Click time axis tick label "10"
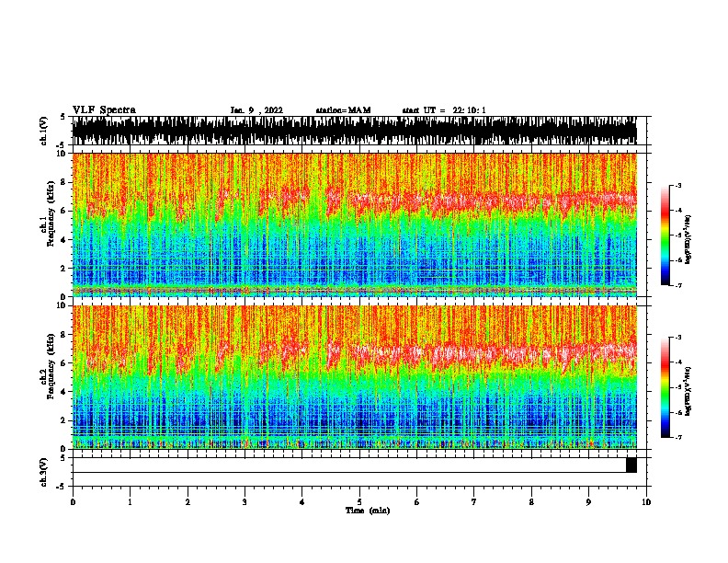Image resolution: width=728 pixels, height=563 pixels. coord(646,502)
